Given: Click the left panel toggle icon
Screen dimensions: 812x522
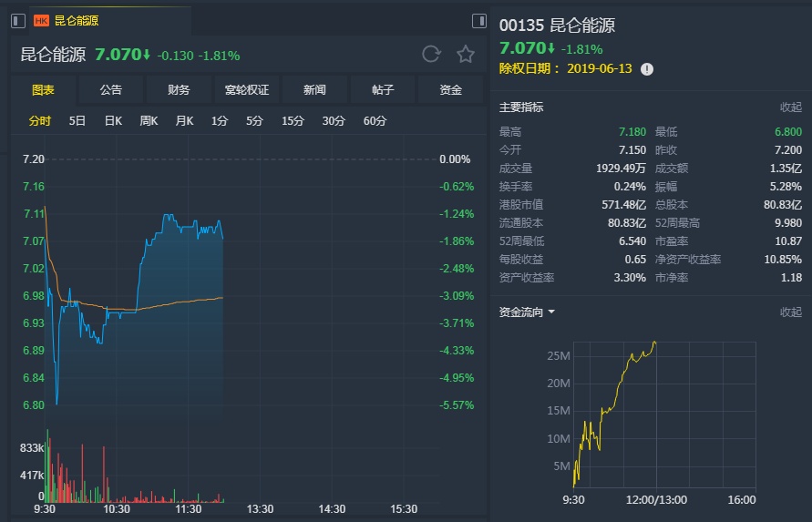Looking at the screenshot, I should (x=19, y=20).
